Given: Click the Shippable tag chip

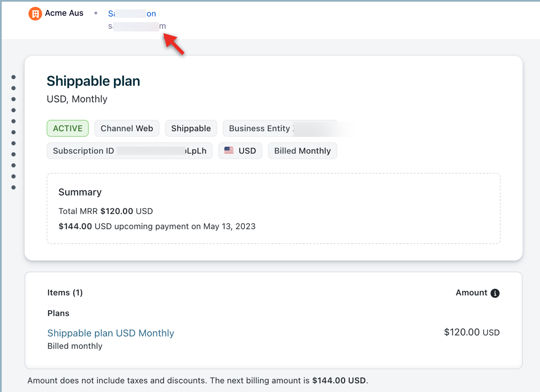Looking at the screenshot, I should click(191, 128).
